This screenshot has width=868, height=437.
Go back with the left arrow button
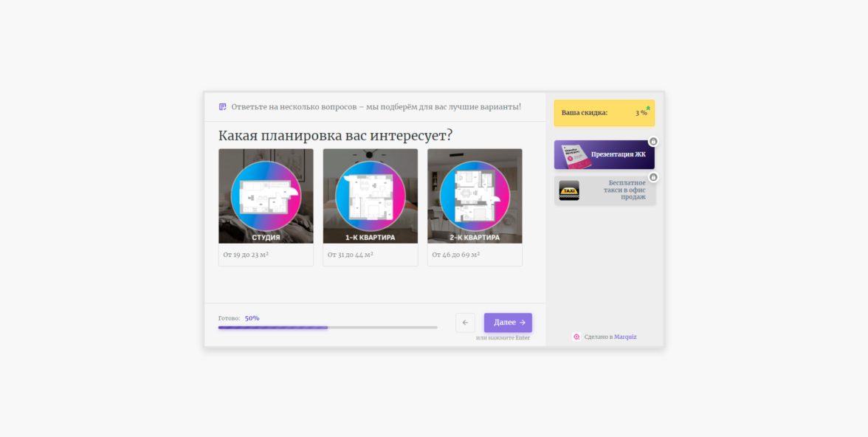(x=465, y=323)
